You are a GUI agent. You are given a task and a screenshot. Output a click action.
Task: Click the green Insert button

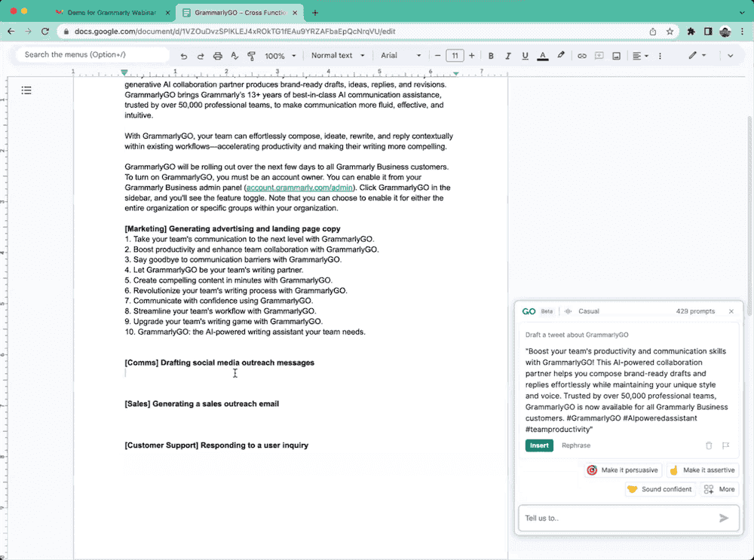pos(539,445)
